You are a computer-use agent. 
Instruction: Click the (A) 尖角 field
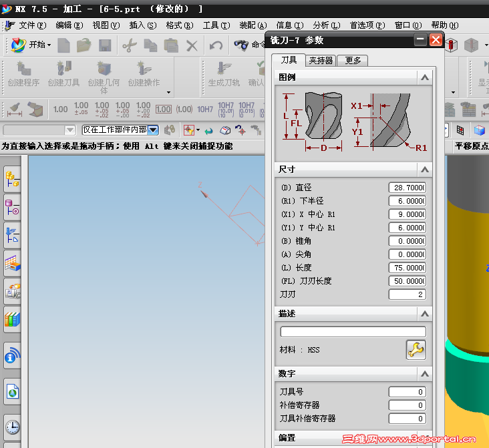407,254
